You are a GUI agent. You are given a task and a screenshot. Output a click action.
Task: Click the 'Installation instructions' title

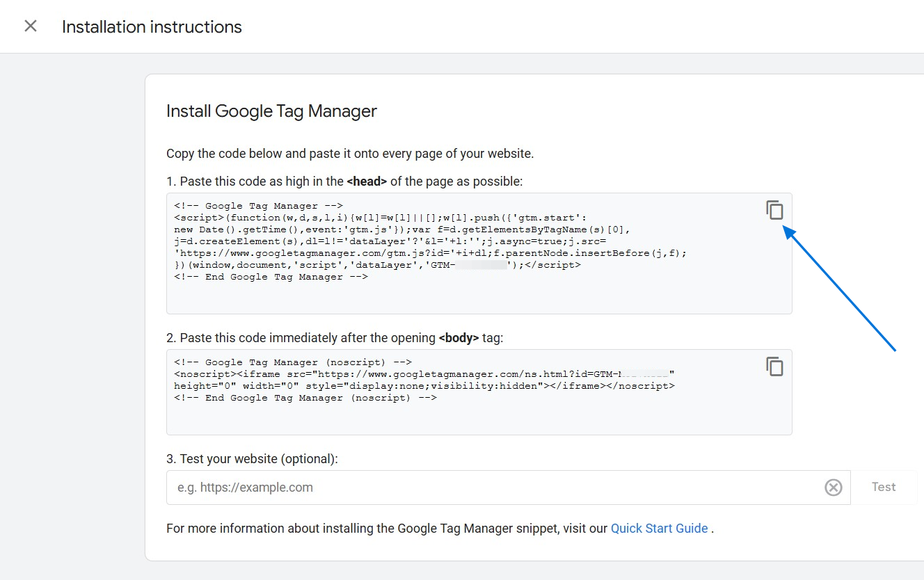[x=152, y=27]
